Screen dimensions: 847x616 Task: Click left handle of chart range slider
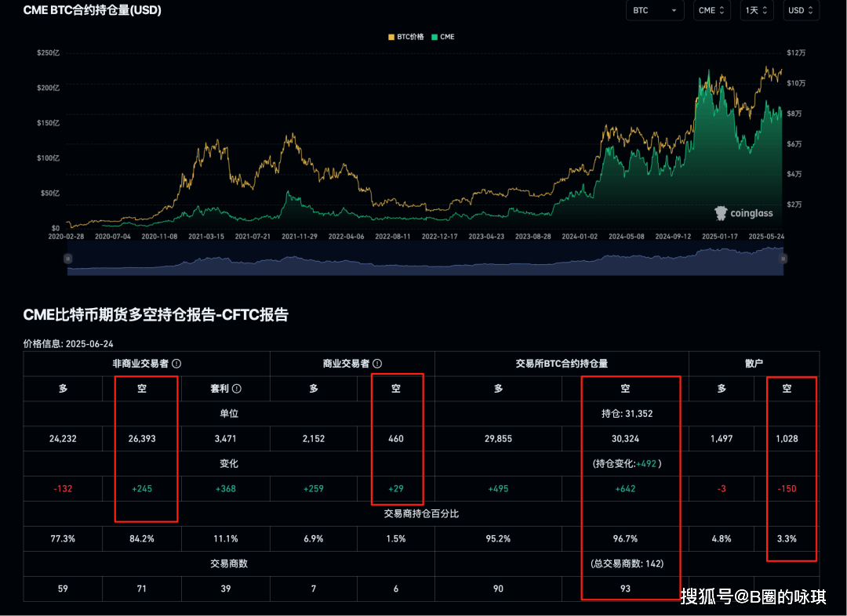point(68,259)
